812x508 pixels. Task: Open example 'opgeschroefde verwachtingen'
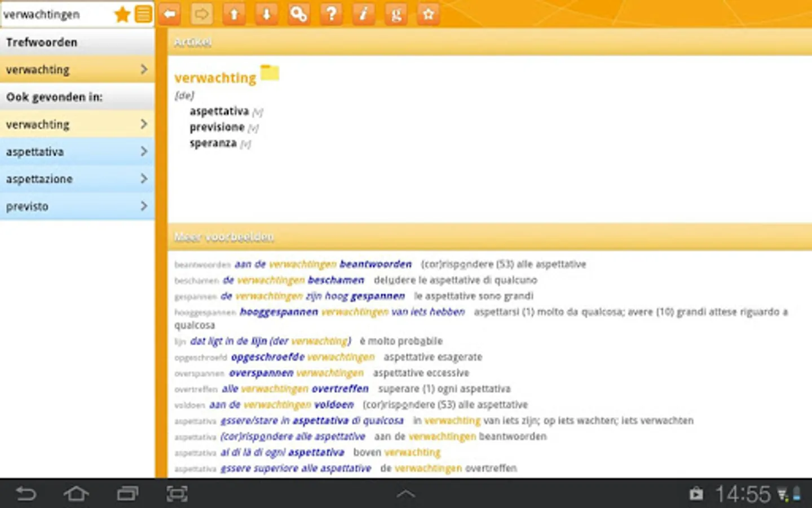(x=303, y=357)
